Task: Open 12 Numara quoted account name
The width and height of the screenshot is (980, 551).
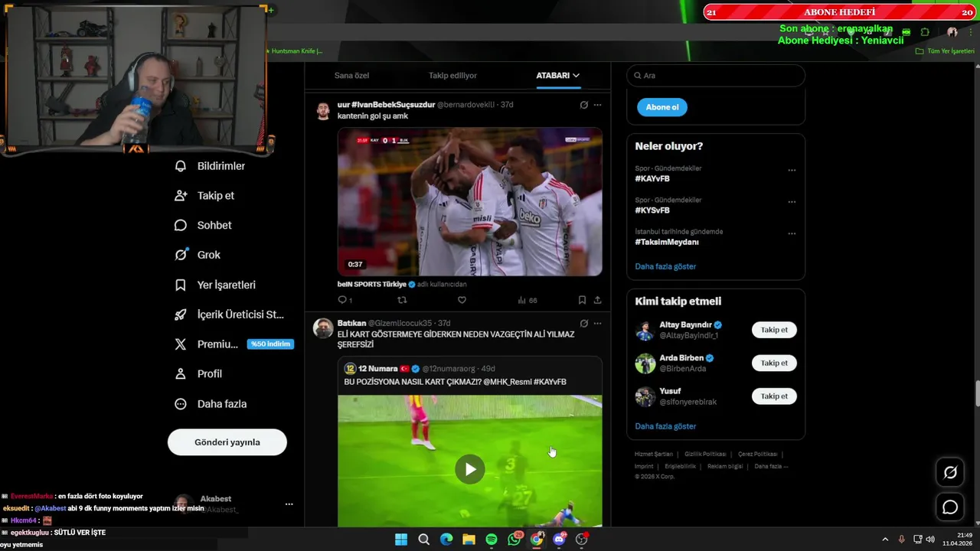Action: pos(377,369)
